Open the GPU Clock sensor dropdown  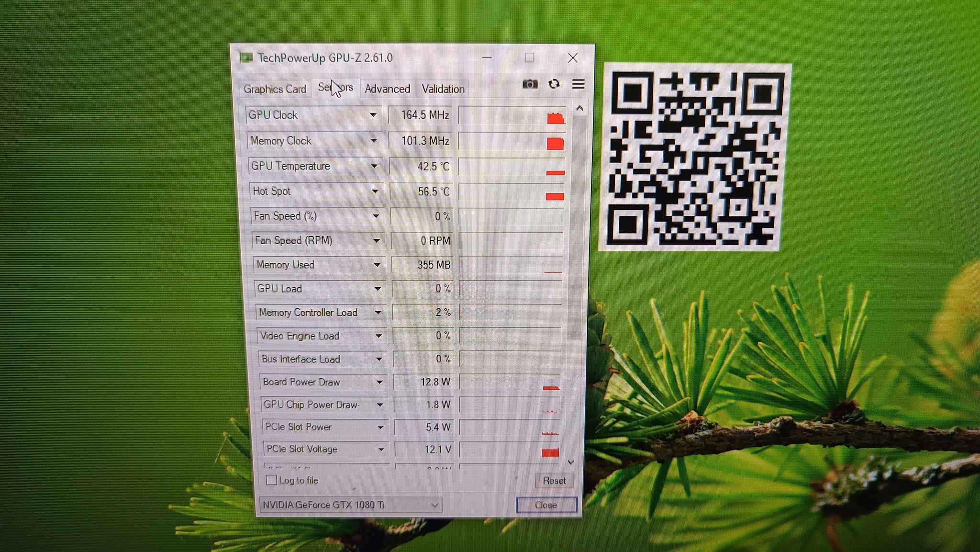373,115
